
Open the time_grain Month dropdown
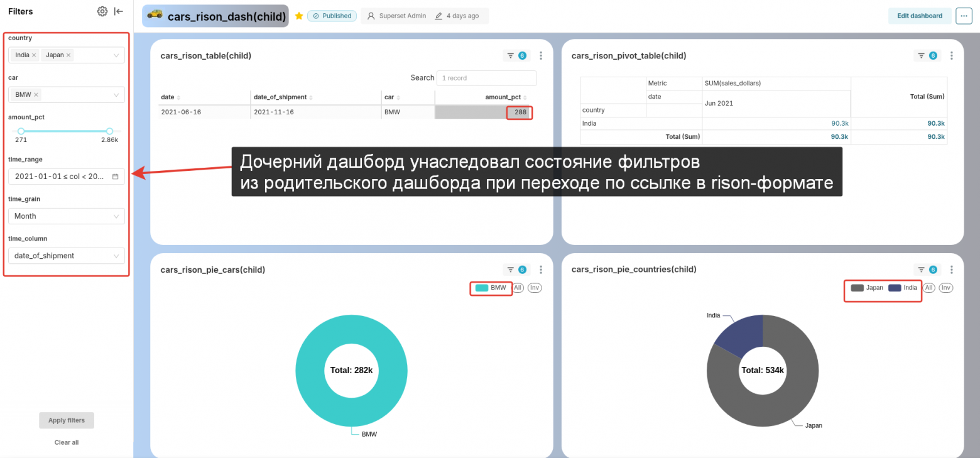coord(66,215)
